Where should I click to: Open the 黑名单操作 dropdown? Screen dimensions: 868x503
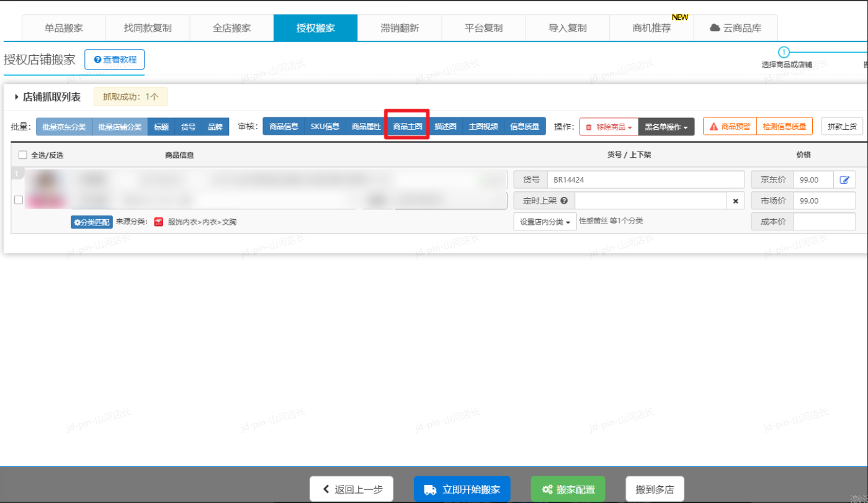point(666,127)
